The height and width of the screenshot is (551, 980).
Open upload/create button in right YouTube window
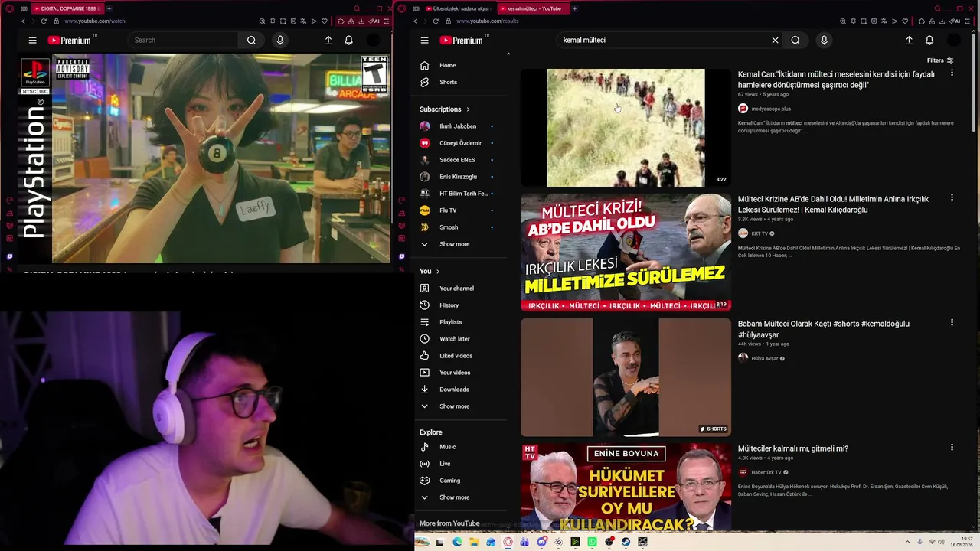(909, 41)
